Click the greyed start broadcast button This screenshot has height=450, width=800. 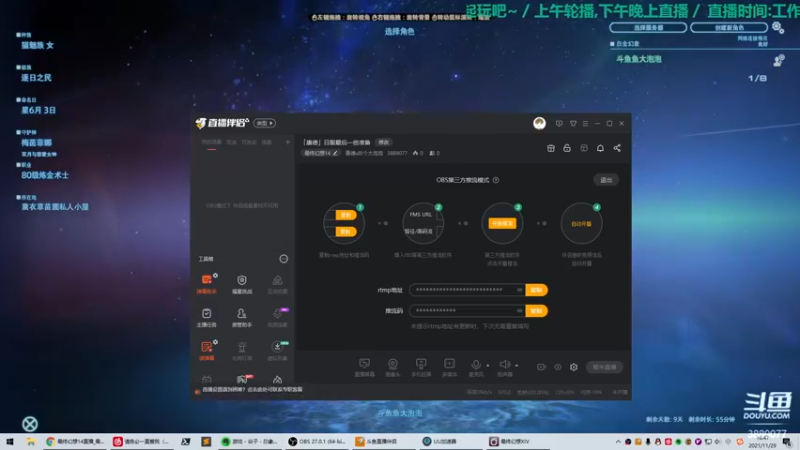605,367
